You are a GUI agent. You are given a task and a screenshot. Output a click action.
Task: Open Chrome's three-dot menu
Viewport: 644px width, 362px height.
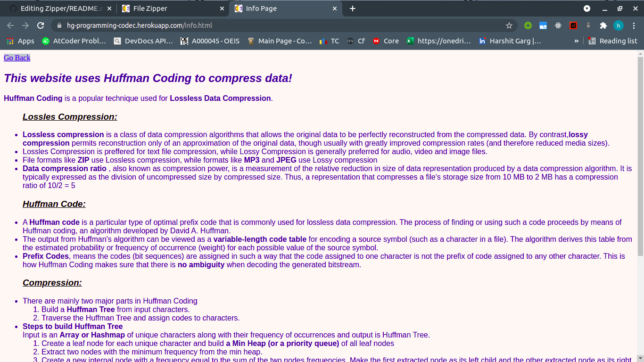(x=634, y=25)
